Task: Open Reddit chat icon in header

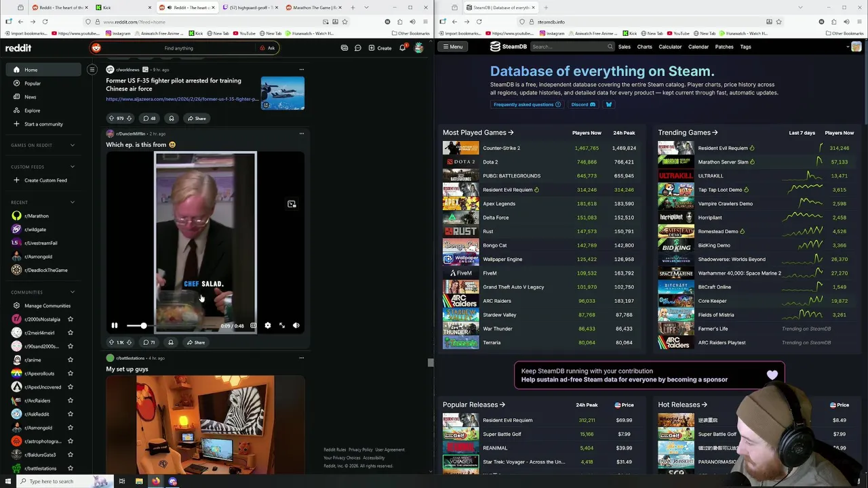Action: point(358,48)
